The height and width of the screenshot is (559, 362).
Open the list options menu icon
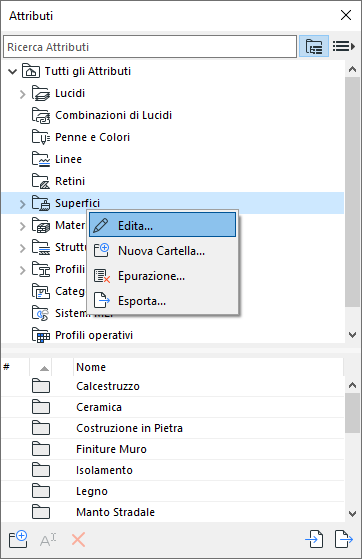pyautogui.click(x=344, y=46)
